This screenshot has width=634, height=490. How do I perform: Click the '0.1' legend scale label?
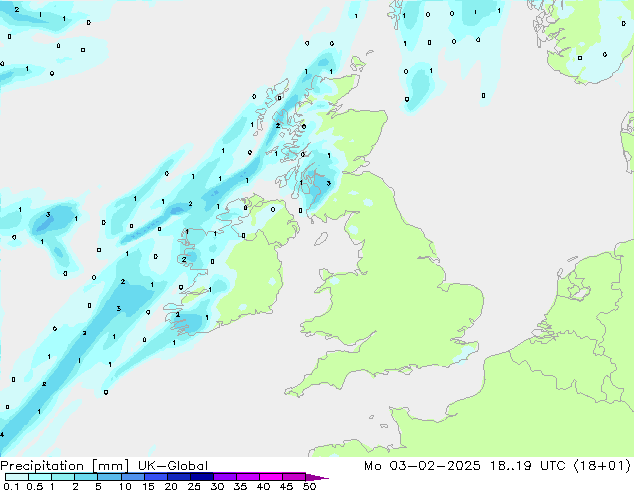[11, 486]
